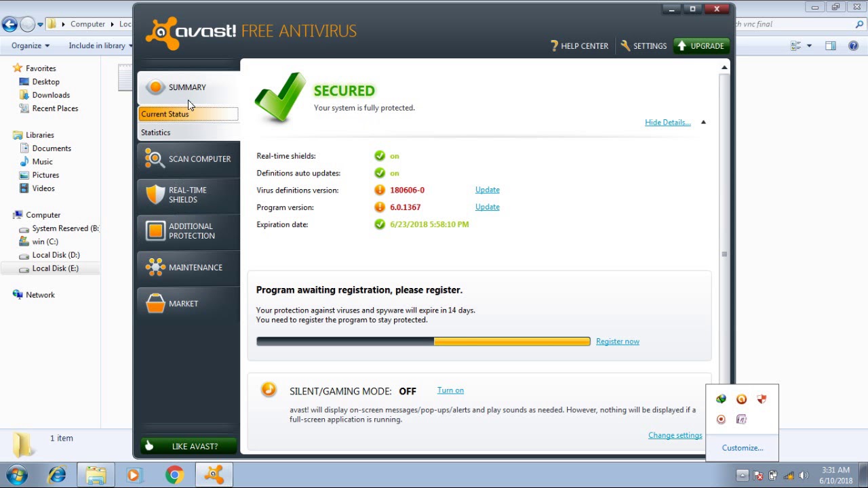Image resolution: width=868 pixels, height=488 pixels.
Task: Click the green Upgrade button
Action: (x=701, y=46)
